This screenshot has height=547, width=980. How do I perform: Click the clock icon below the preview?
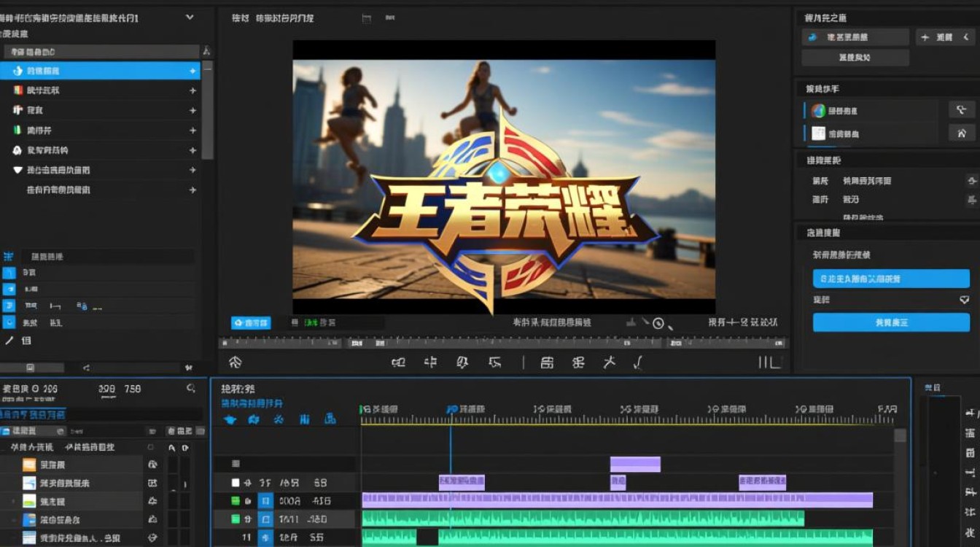coord(658,323)
